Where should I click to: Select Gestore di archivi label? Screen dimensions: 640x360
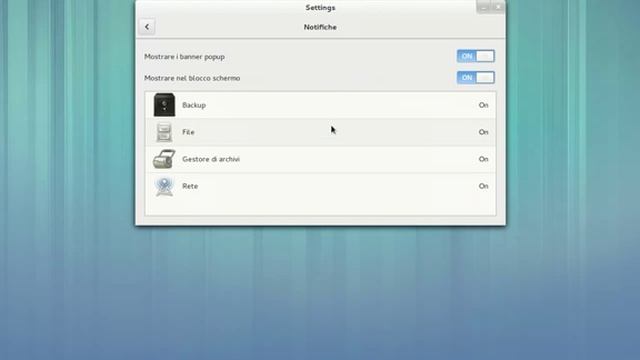(211, 159)
